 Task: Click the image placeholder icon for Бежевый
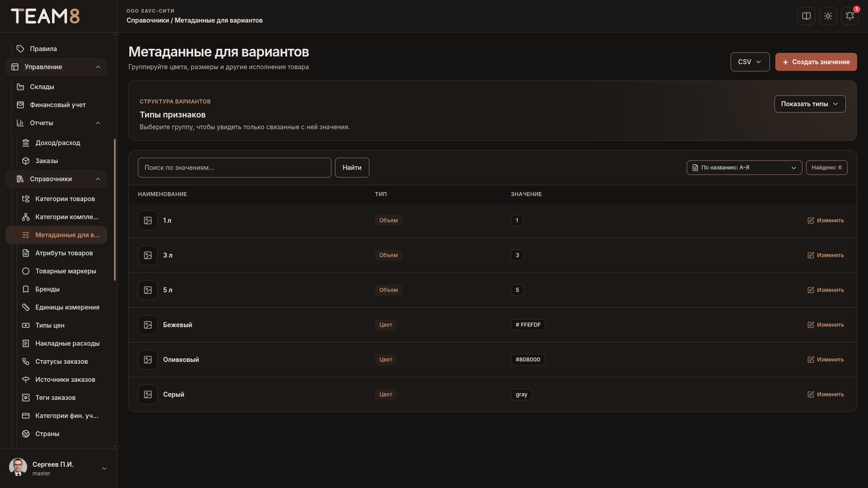148,325
